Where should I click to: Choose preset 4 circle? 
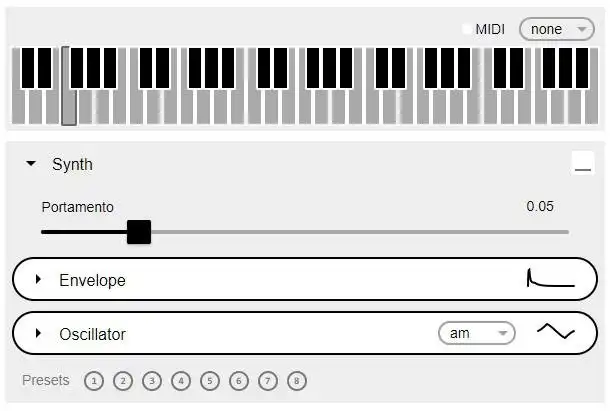pyautogui.click(x=180, y=381)
